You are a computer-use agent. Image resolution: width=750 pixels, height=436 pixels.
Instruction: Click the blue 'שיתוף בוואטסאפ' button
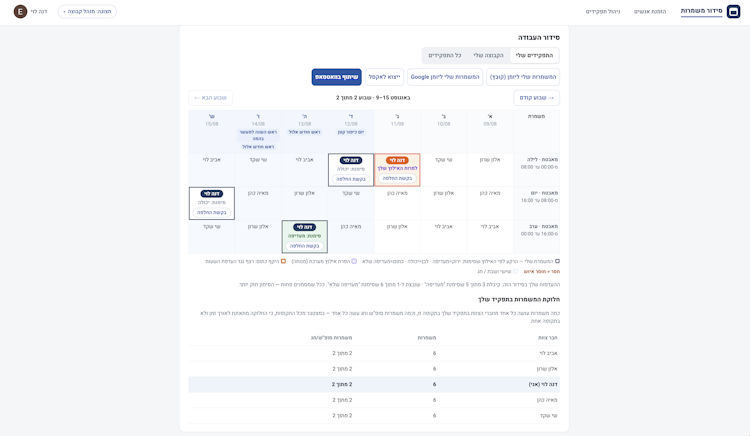click(x=337, y=77)
